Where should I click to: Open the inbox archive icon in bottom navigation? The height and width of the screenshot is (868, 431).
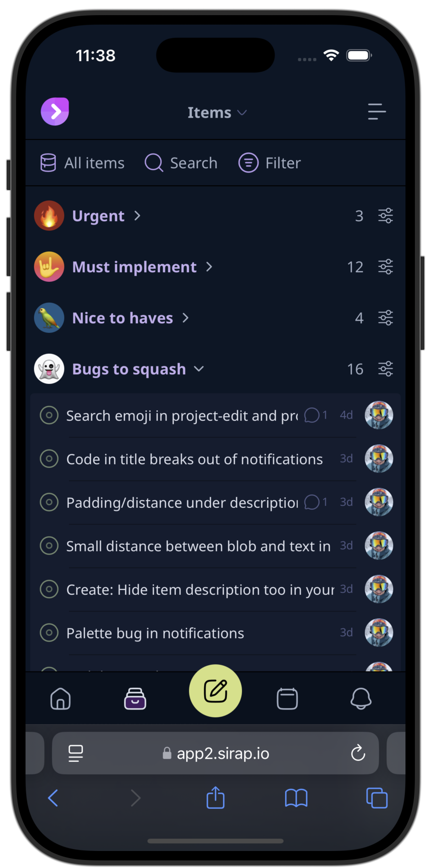(135, 699)
